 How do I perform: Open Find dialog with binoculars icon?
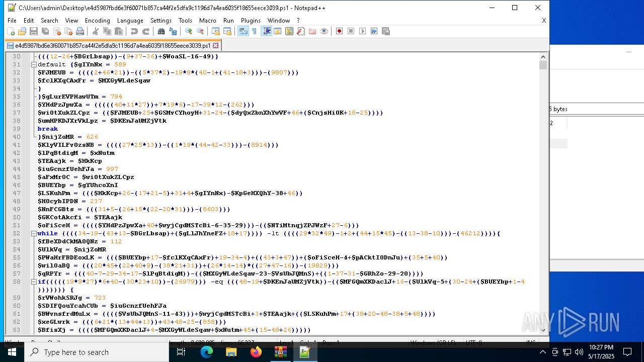(x=162, y=31)
